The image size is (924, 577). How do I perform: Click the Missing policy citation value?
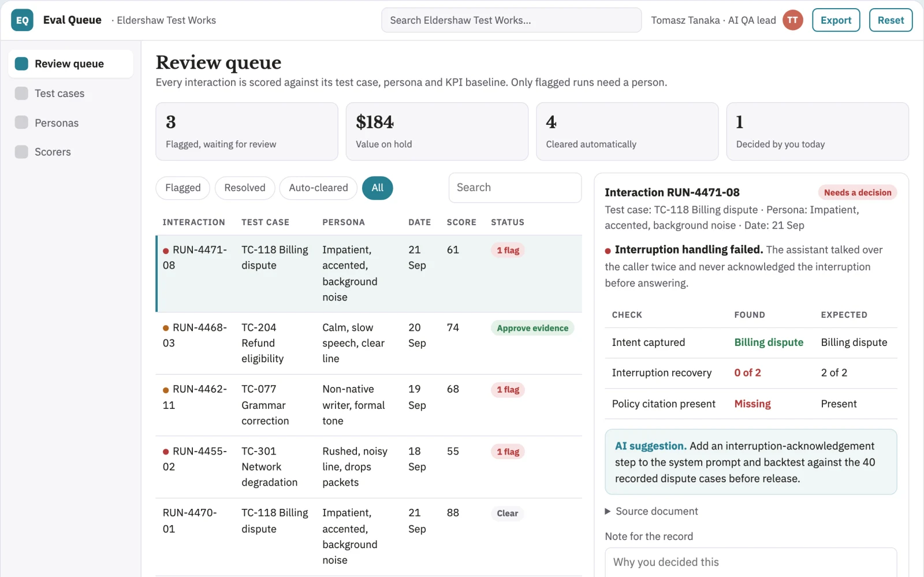[752, 404]
